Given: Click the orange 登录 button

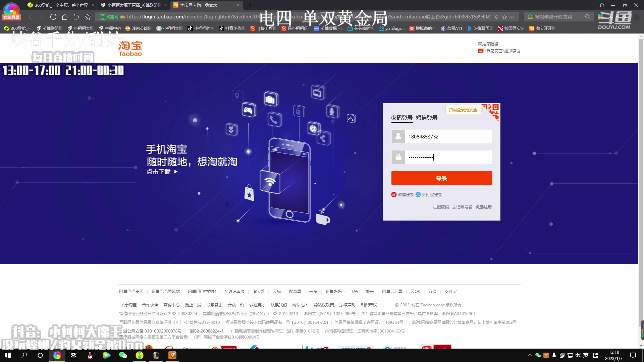Looking at the screenshot, I should 441,178.
